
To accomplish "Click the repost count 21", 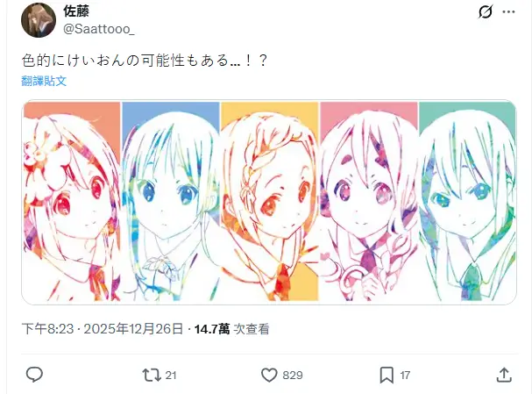I will [171, 375].
